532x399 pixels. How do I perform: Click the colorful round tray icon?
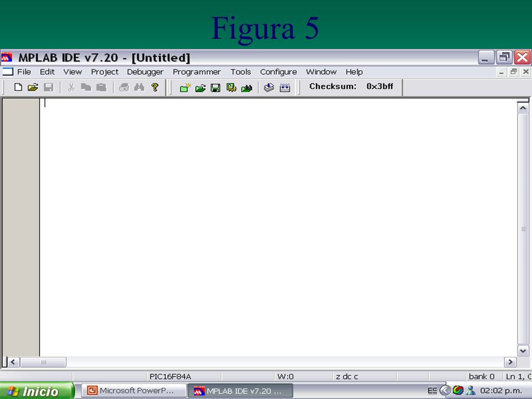tap(458, 391)
